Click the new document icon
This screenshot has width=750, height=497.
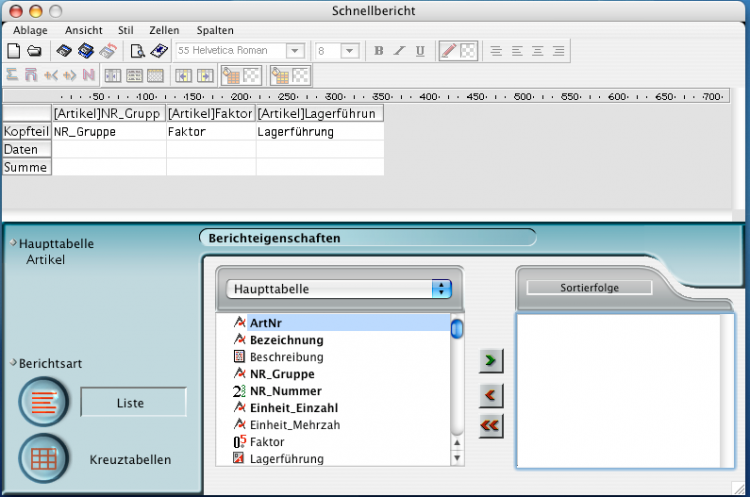(14, 51)
